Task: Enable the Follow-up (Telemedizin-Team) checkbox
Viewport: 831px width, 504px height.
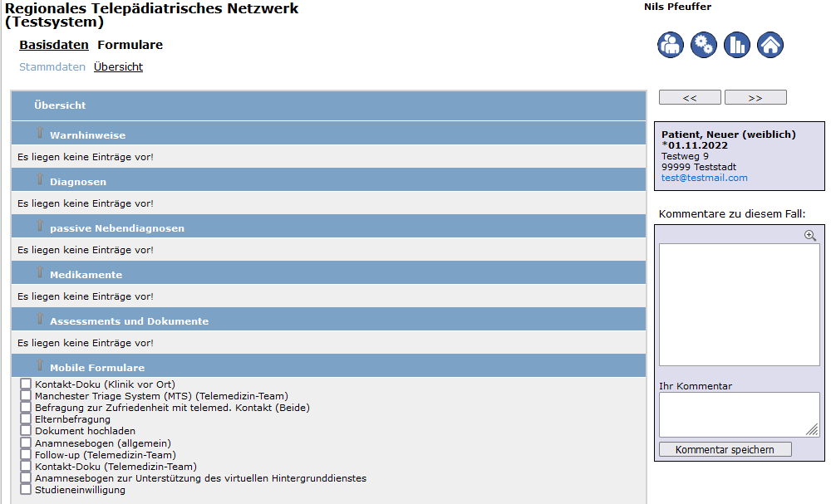Action: coord(26,453)
